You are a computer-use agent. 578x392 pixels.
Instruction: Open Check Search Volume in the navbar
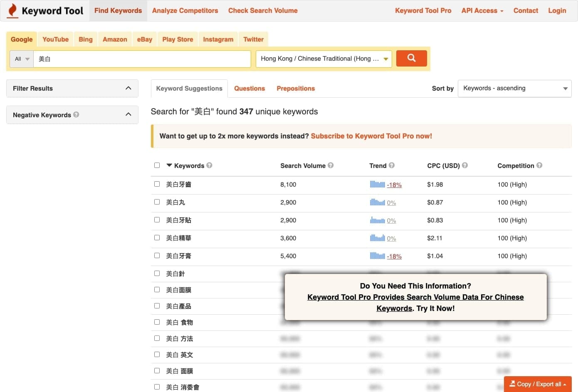263,10
